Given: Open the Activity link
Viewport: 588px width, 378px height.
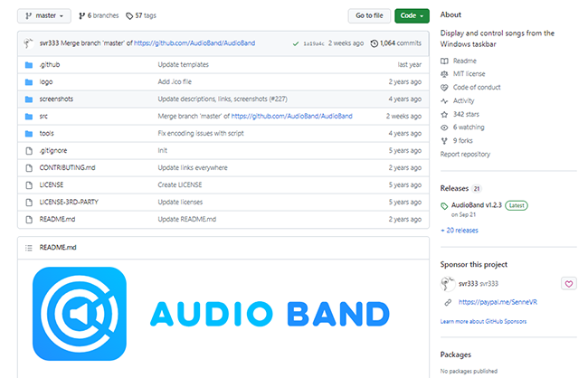Looking at the screenshot, I should coord(463,101).
